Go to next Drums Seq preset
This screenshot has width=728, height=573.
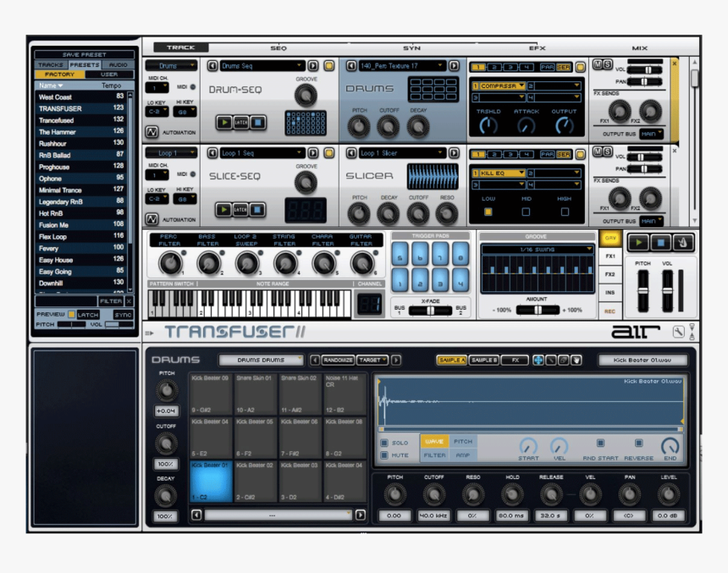coord(313,66)
